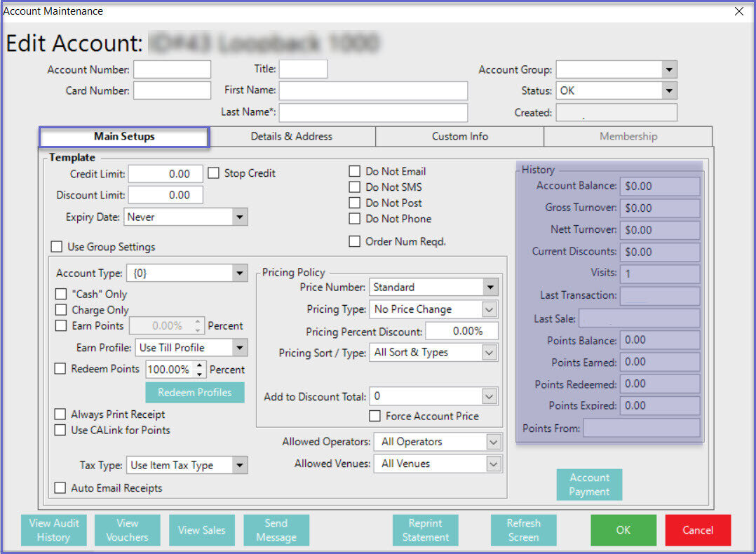Switch to Details & Address tab
This screenshot has width=756, height=554.
292,137
